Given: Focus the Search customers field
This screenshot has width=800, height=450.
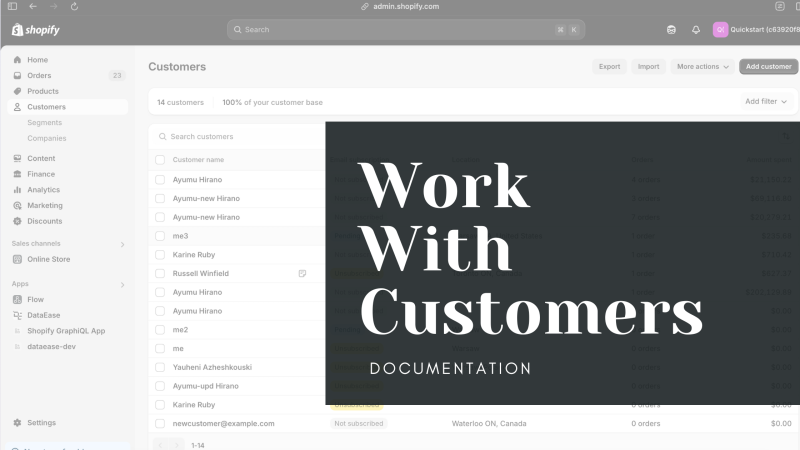Looking at the screenshot, I should 240,137.
